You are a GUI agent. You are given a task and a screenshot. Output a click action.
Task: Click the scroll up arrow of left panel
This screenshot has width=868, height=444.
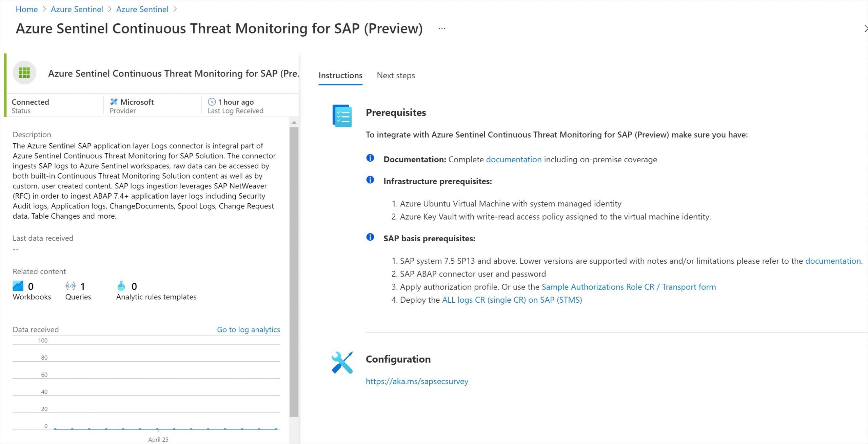coord(294,122)
